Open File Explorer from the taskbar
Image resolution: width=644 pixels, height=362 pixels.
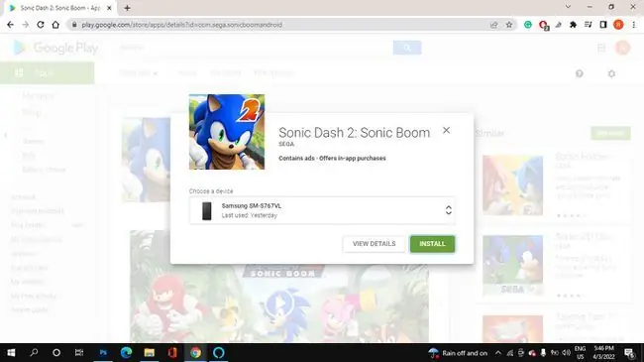[x=149, y=352]
